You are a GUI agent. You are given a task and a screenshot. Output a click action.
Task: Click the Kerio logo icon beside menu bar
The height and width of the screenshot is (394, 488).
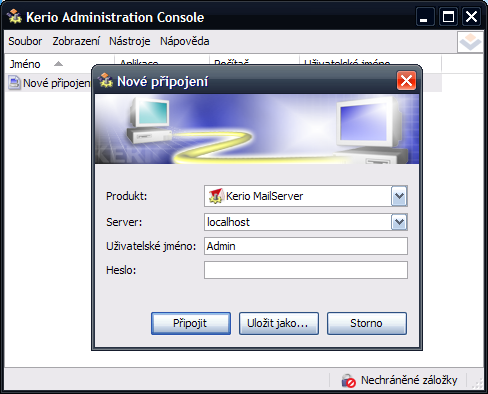(x=470, y=42)
